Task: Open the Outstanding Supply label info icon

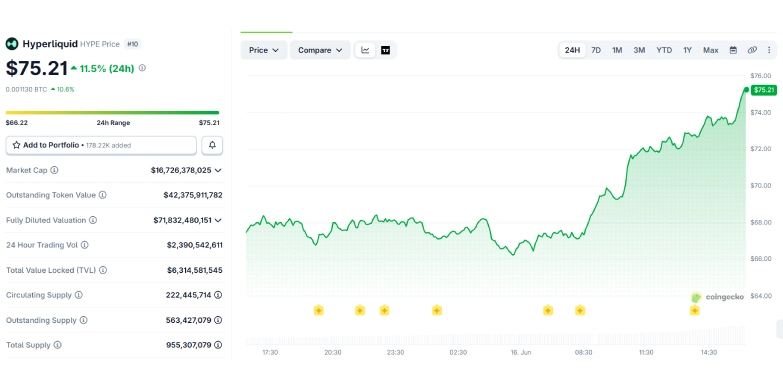Action: pyautogui.click(x=83, y=320)
